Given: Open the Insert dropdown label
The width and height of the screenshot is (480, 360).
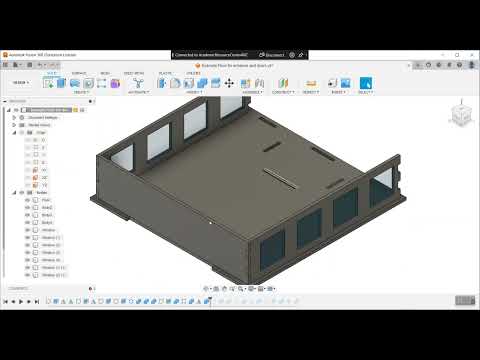Looking at the screenshot, I should pos(339,92).
